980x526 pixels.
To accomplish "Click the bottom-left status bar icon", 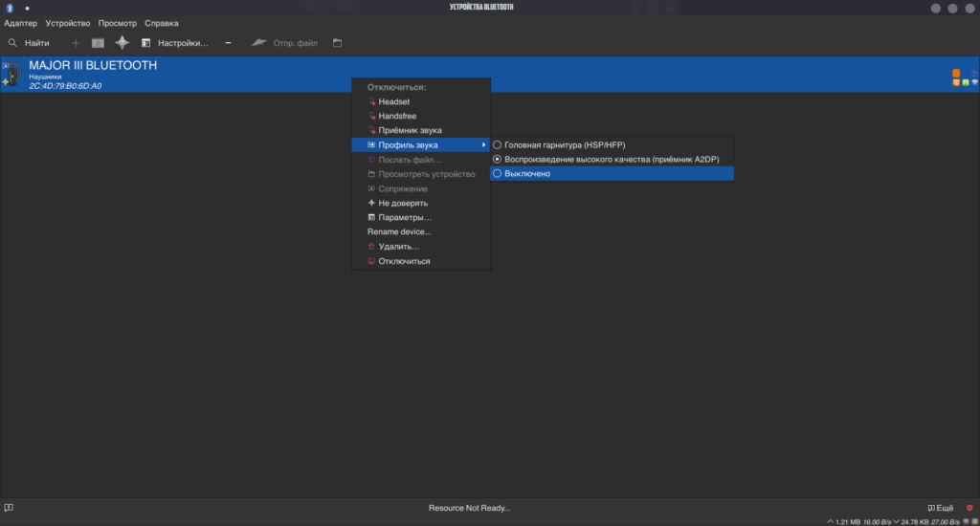I will pyautogui.click(x=9, y=508).
